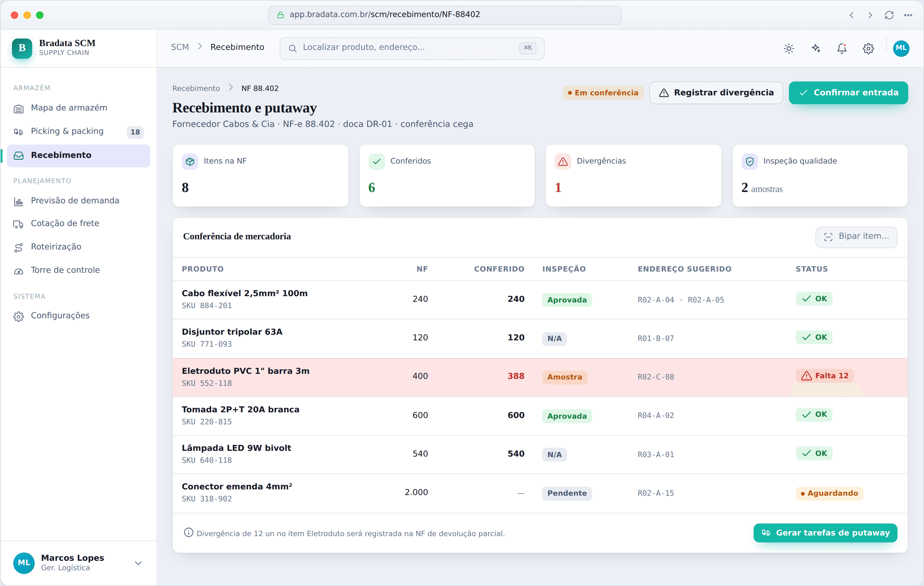
Task: Toggle light theme sun icon
Action: point(789,48)
